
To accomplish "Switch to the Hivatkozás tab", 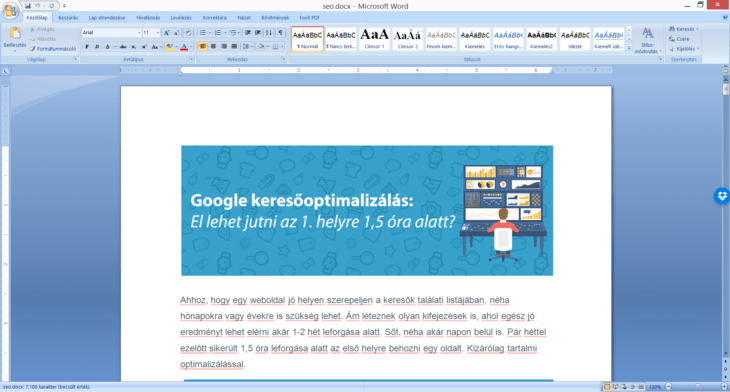I will tap(148, 18).
